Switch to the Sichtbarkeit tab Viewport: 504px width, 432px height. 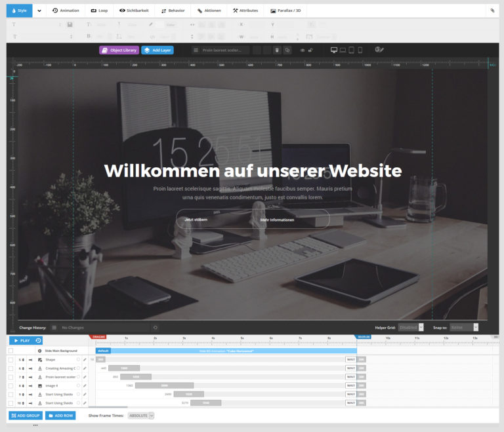pos(134,10)
